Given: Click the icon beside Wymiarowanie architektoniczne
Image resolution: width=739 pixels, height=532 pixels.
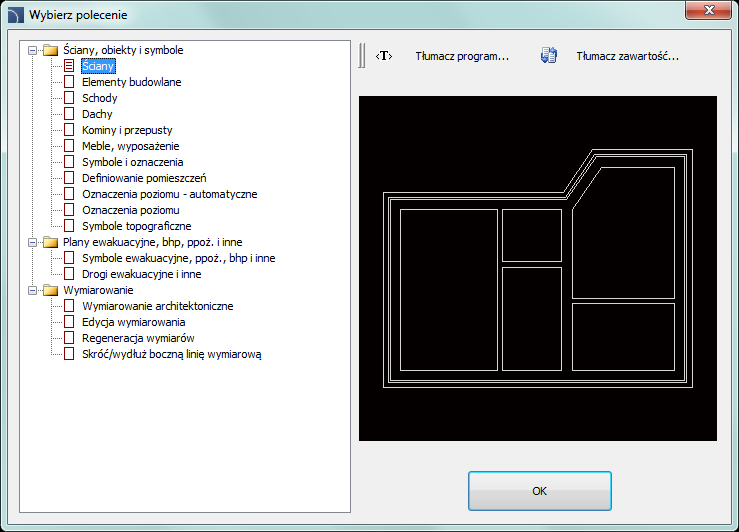Looking at the screenshot, I should (x=69, y=306).
